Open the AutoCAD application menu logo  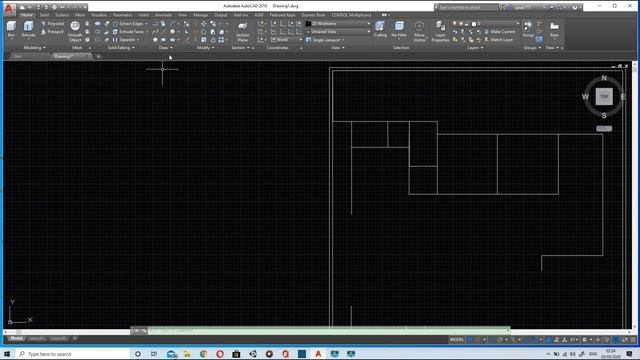pos(9,9)
